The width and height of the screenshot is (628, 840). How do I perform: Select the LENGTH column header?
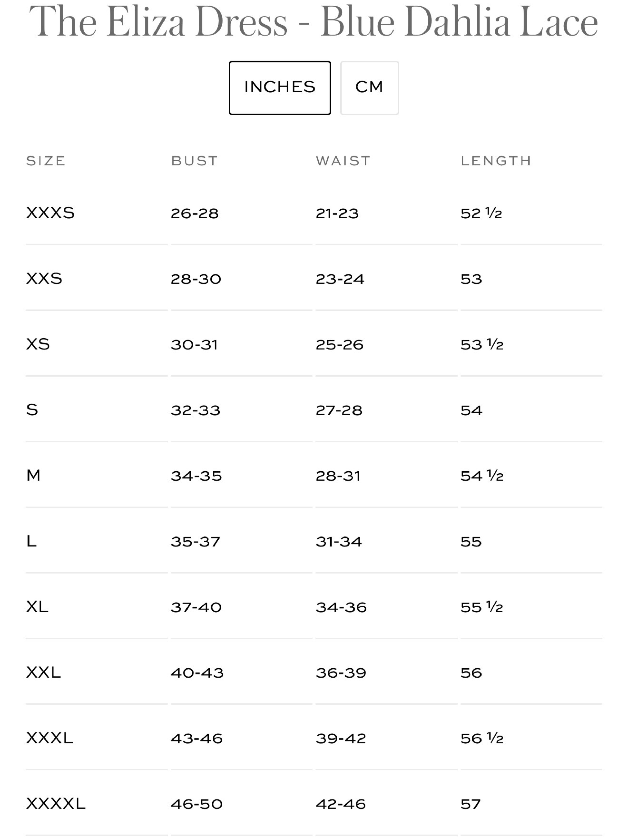pyautogui.click(x=495, y=161)
